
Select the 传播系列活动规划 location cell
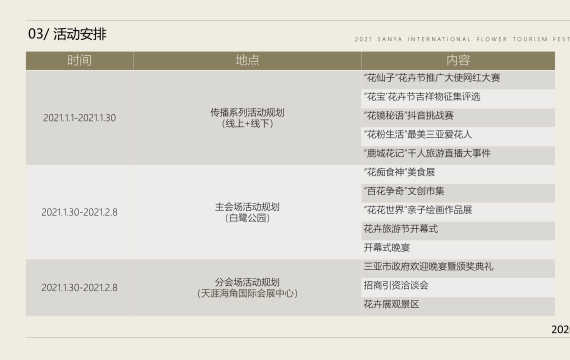(247, 118)
